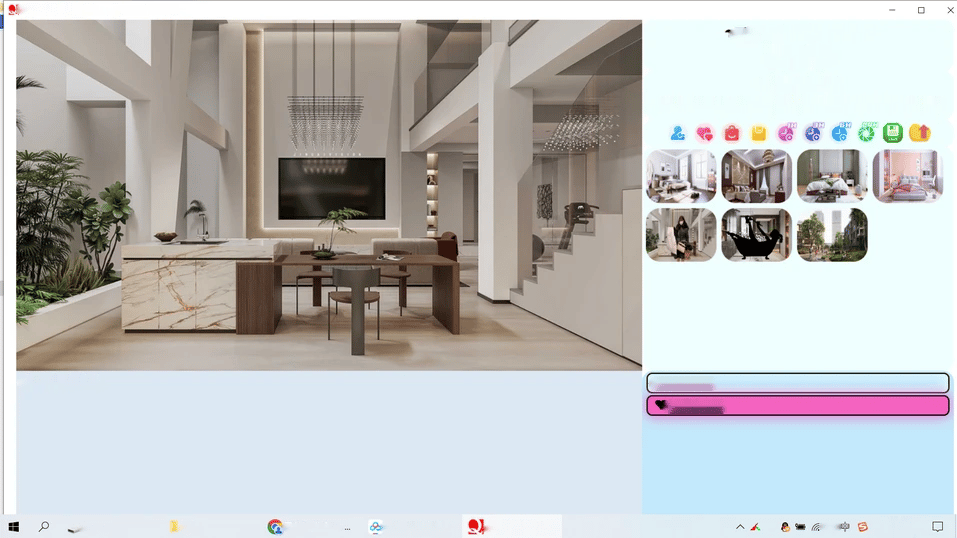Viewport: 957px width, 538px height.
Task: Open the pink hearts favorites icon
Action: pos(705,133)
